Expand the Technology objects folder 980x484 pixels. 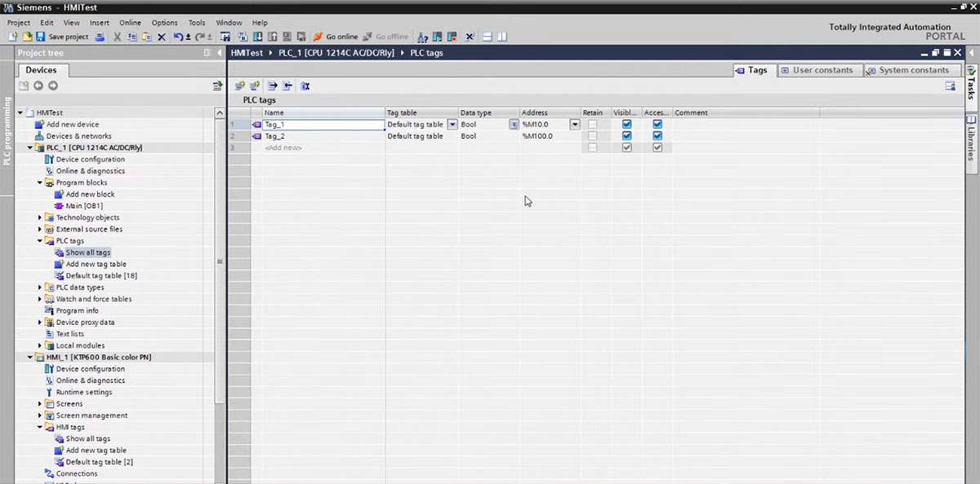[x=39, y=218]
